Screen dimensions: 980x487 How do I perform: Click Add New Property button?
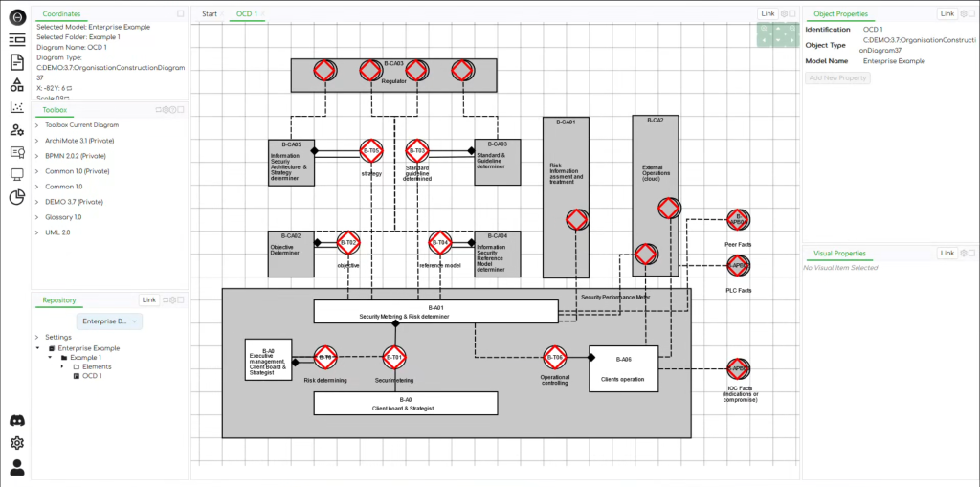[838, 77]
